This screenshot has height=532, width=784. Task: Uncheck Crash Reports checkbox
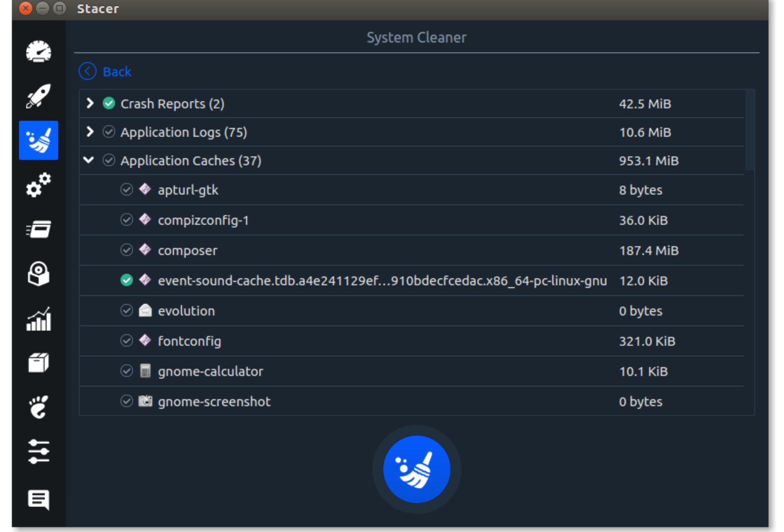click(x=109, y=103)
